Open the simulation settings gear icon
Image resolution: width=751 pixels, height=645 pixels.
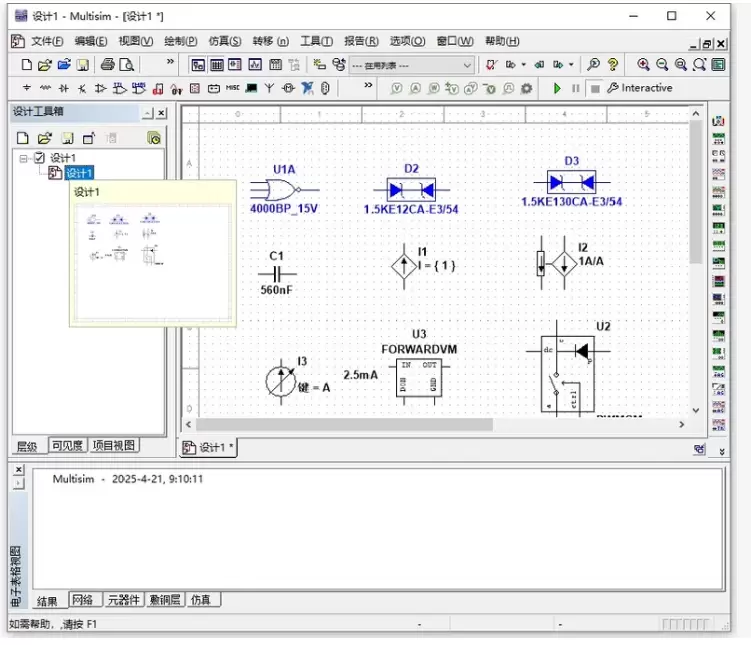[526, 88]
